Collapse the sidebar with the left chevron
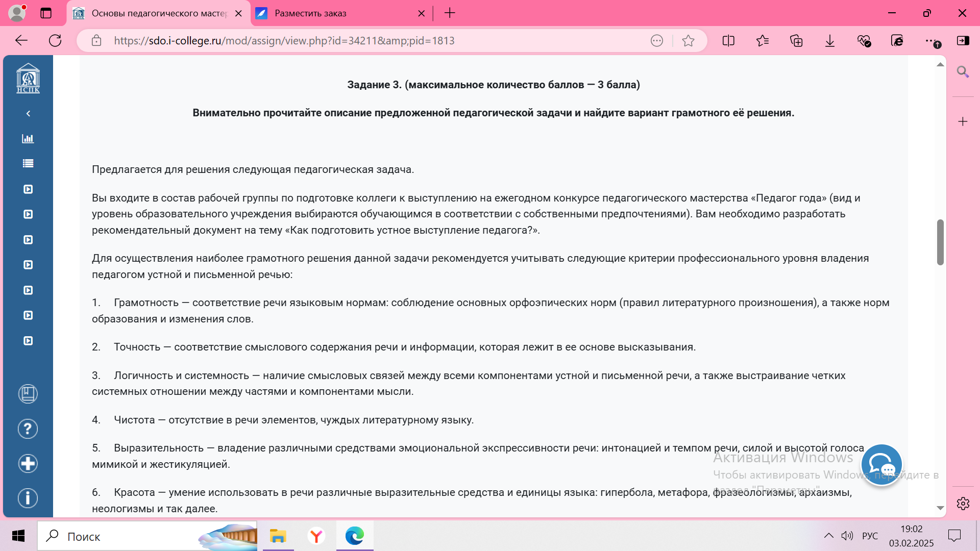Image resolution: width=980 pixels, height=551 pixels. coord(28,113)
